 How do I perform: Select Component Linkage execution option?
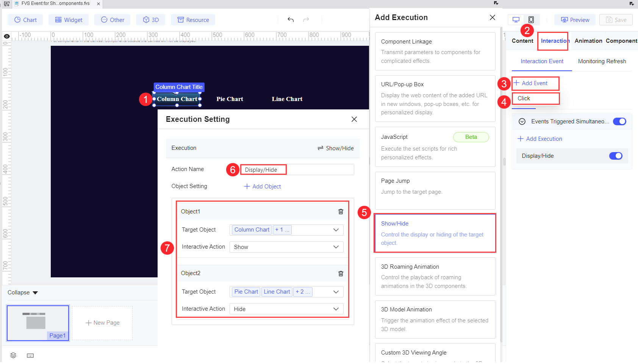click(435, 51)
